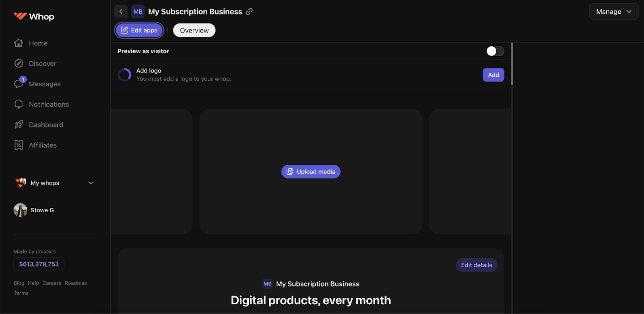Click the back arrow beside the MB badge

[x=121, y=11]
